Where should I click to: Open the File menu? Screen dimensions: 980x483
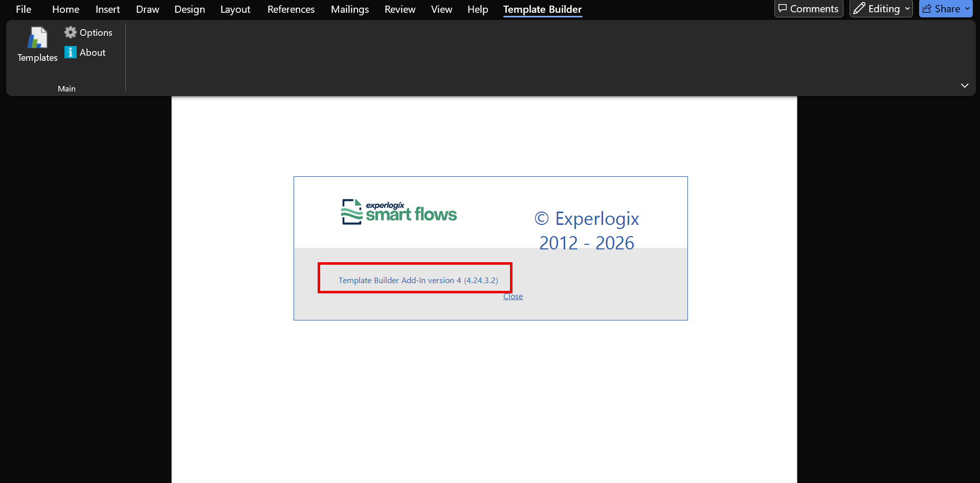point(24,9)
